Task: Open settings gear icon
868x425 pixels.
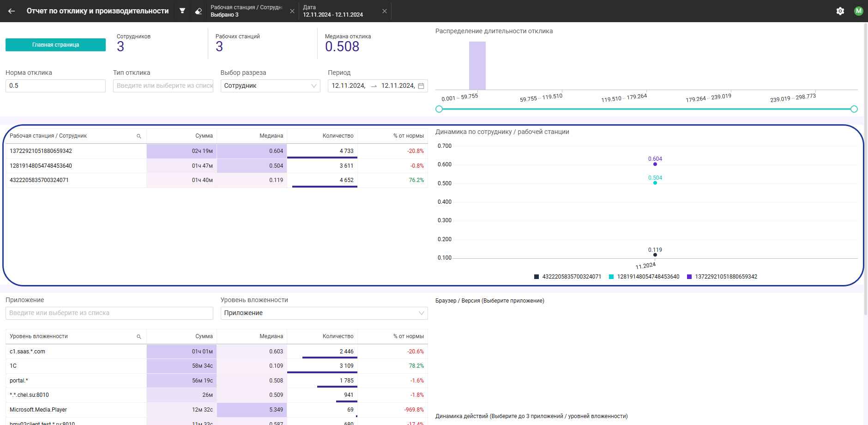Action: tap(840, 11)
